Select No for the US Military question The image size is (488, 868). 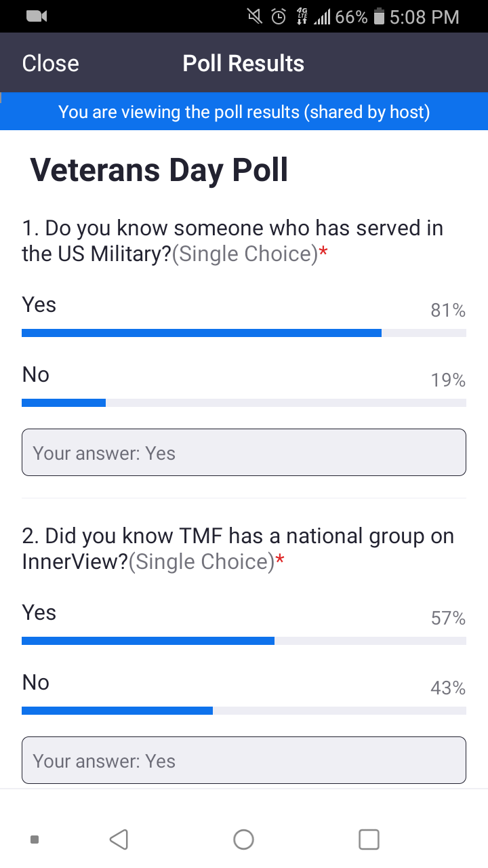(36, 374)
